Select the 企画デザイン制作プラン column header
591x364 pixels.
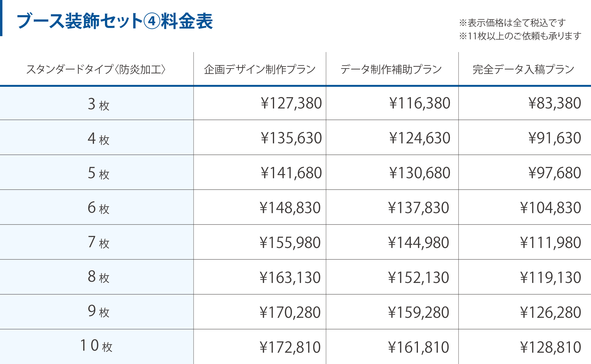point(260,69)
